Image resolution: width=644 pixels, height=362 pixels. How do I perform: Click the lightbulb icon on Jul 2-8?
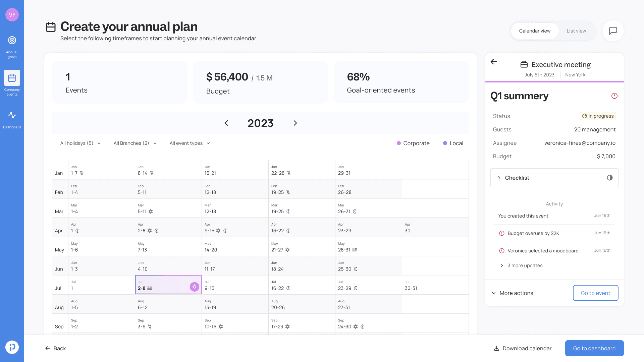point(195,287)
